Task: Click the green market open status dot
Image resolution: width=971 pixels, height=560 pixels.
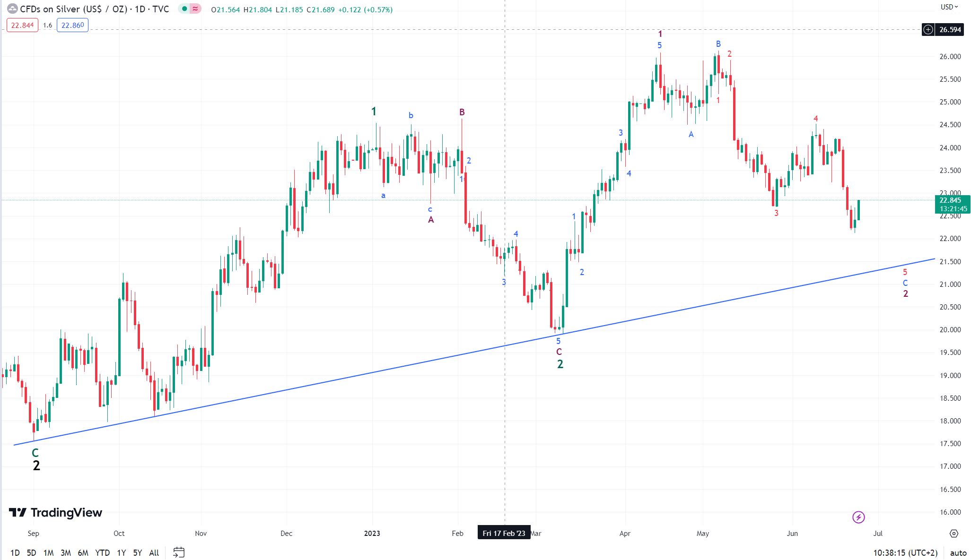Action: coord(184,9)
